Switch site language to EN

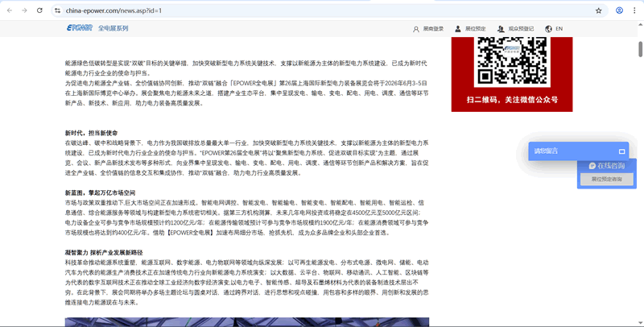pos(559,29)
